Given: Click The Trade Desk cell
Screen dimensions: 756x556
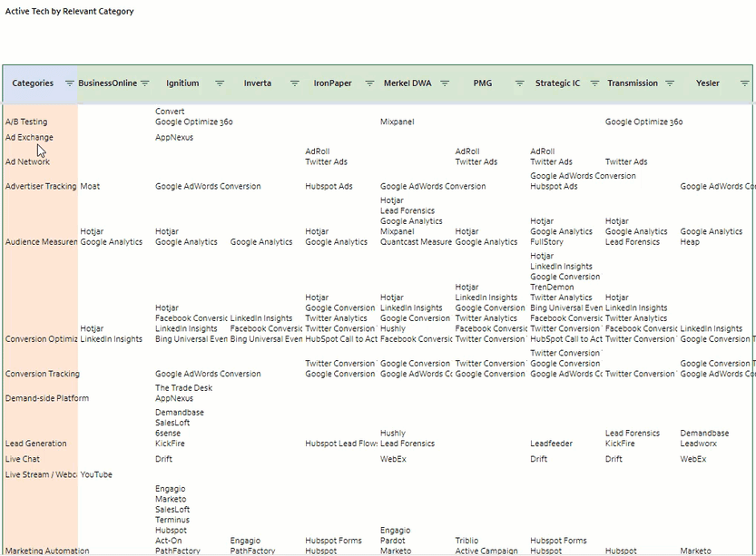Looking at the screenshot, I should point(183,388).
